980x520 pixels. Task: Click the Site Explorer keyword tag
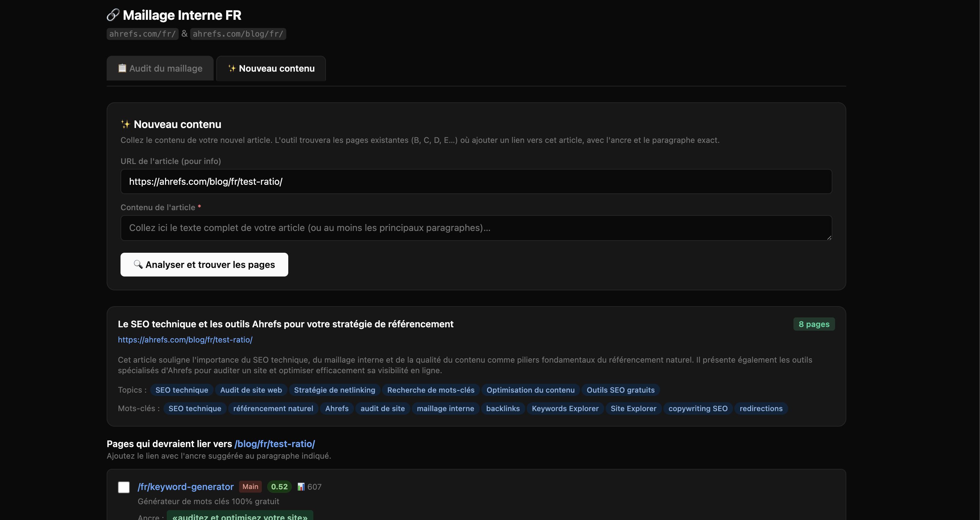633,408
